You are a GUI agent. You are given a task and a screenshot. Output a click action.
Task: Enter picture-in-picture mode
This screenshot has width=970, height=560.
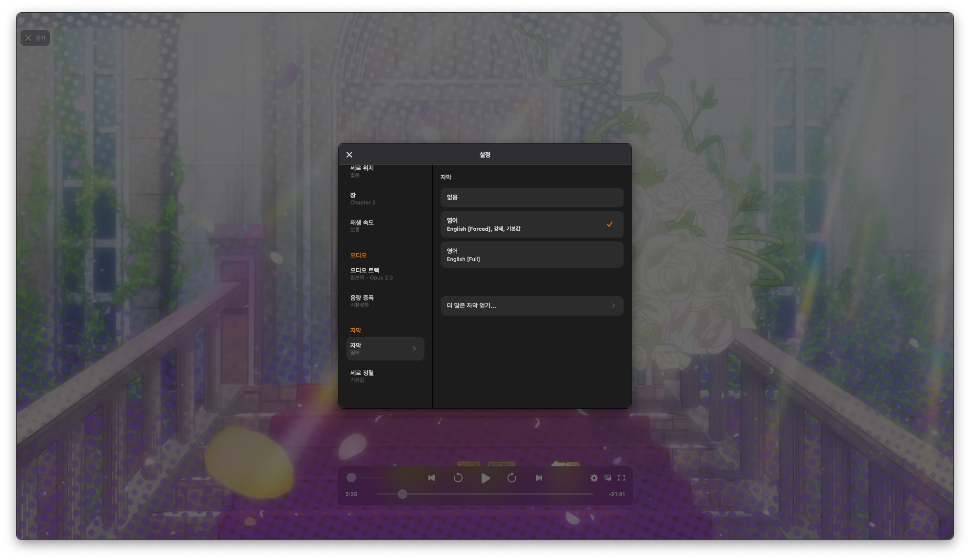pos(608,478)
